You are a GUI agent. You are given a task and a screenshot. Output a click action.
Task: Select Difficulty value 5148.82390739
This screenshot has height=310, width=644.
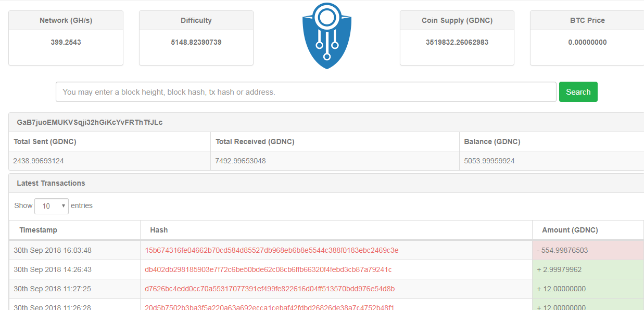pyautogui.click(x=196, y=42)
